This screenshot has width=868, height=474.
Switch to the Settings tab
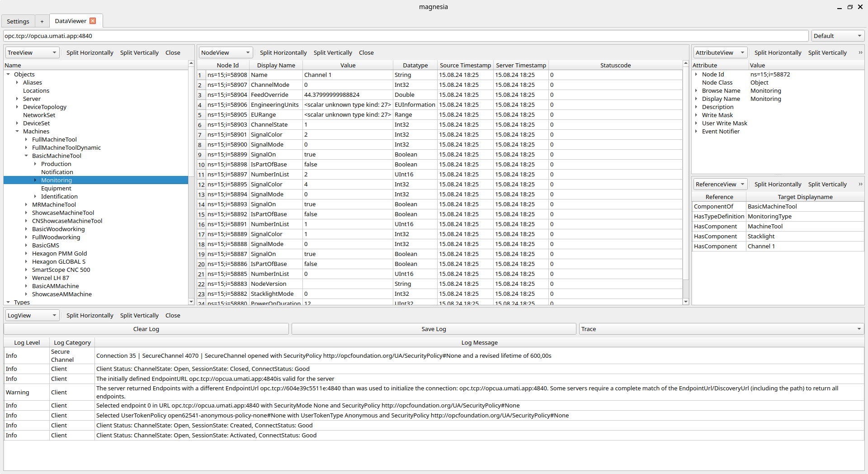click(18, 21)
